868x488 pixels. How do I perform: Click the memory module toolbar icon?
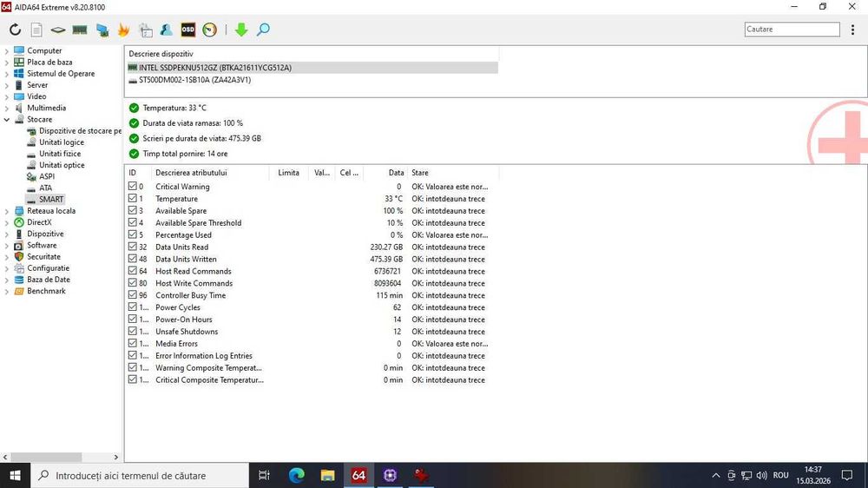coord(80,30)
